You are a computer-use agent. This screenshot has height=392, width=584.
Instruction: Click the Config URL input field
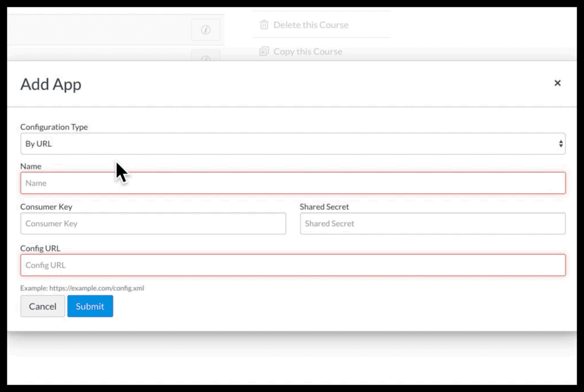click(x=293, y=265)
